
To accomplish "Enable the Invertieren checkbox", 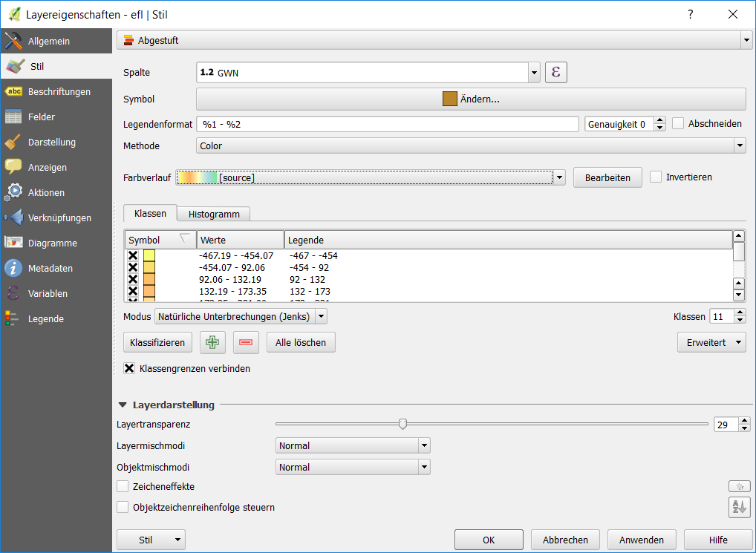I will point(656,177).
